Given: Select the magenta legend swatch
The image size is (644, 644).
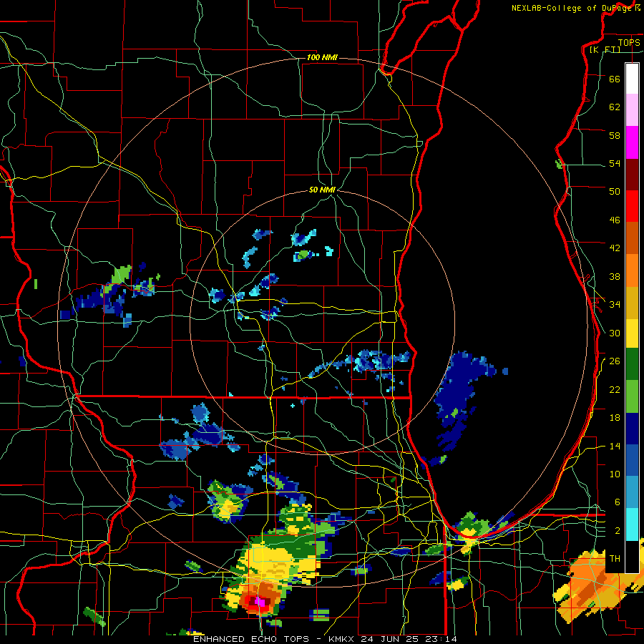Looking at the screenshot, I should [632, 142].
